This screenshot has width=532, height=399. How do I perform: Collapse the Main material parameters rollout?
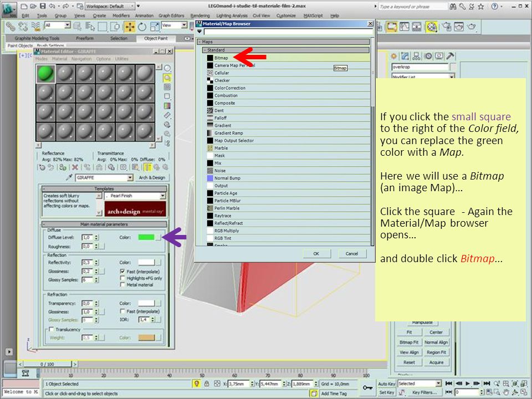[104, 224]
